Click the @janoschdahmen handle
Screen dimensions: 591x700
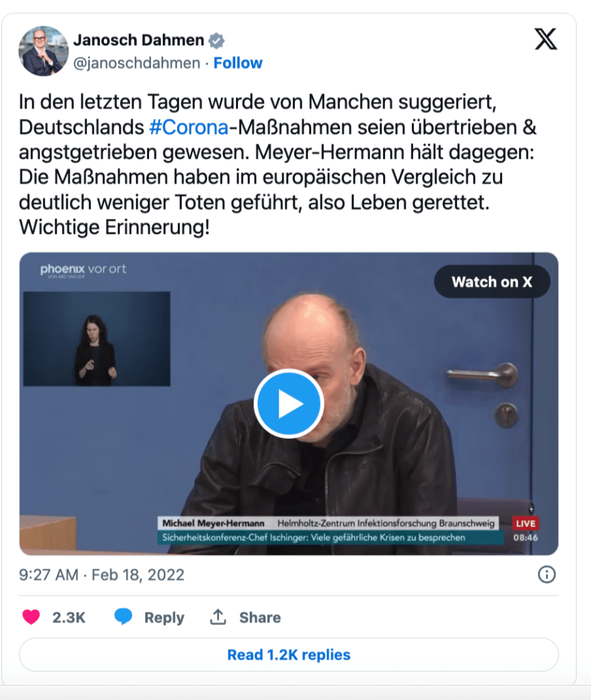[x=137, y=63]
